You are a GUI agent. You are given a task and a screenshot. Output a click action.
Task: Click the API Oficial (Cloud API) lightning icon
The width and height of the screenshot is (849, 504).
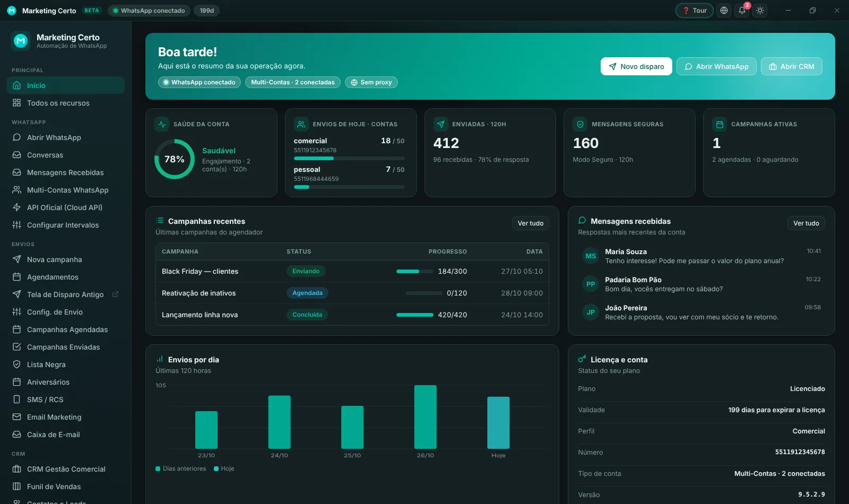tap(16, 207)
